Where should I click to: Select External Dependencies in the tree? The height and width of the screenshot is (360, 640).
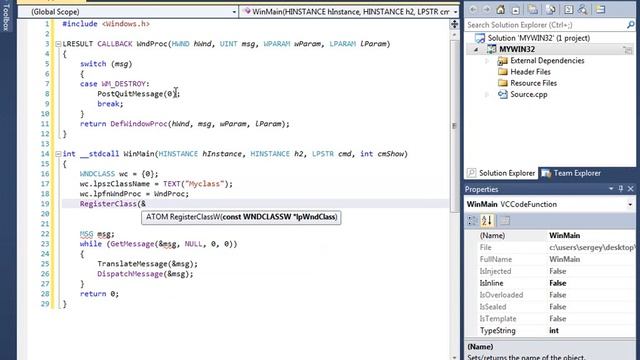pos(547,61)
